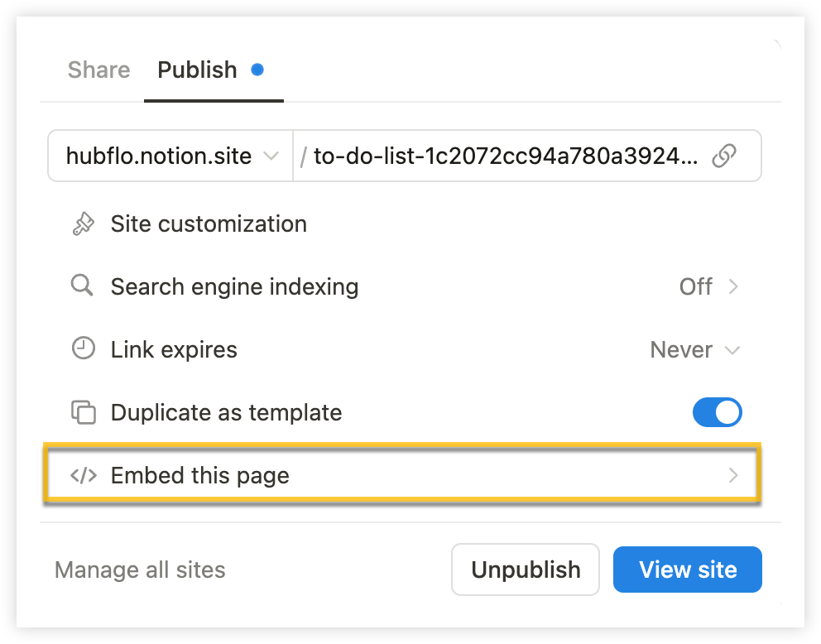Turn off Duplicate as template switch
This screenshot has height=644, width=821.
(717, 412)
